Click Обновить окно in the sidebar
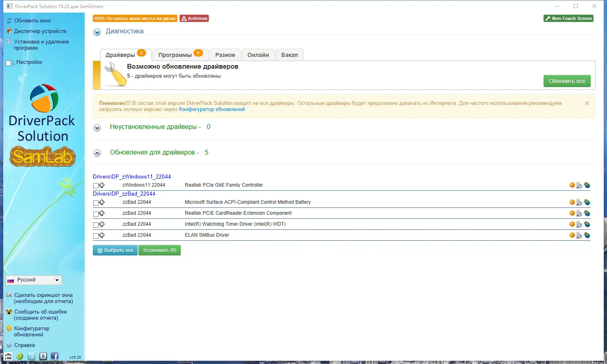 [x=33, y=21]
